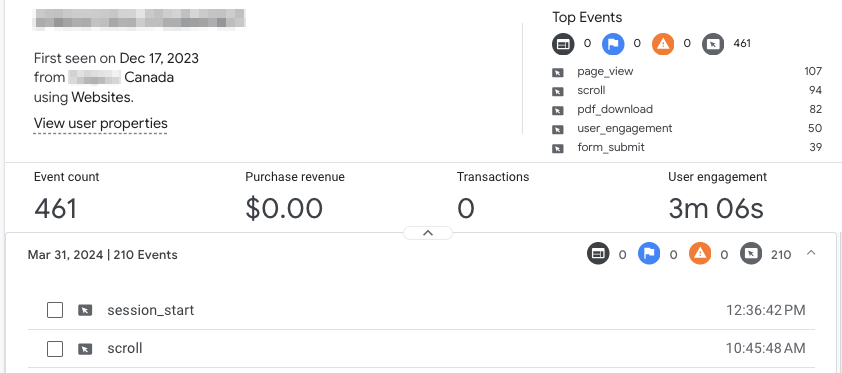This screenshot has width=842, height=373.
Task: Click the blue flag conversion icon in Top Events
Action: (x=613, y=44)
